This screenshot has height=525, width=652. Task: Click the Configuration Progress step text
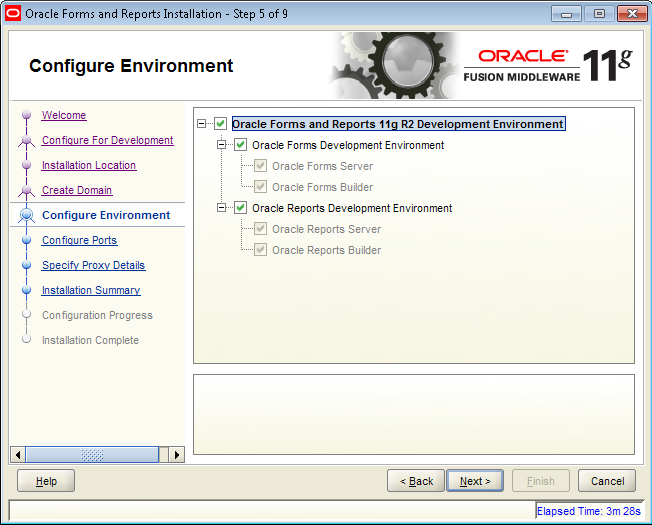tap(97, 315)
